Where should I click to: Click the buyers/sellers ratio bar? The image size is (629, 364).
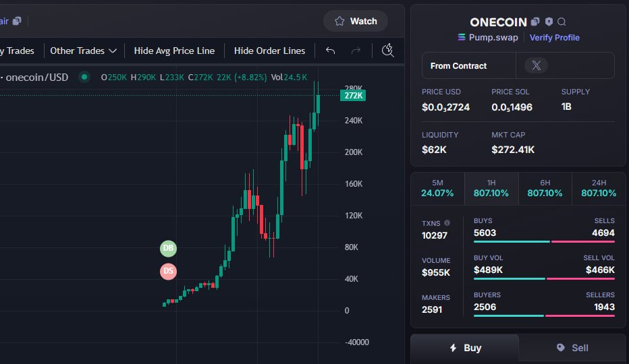click(x=544, y=316)
